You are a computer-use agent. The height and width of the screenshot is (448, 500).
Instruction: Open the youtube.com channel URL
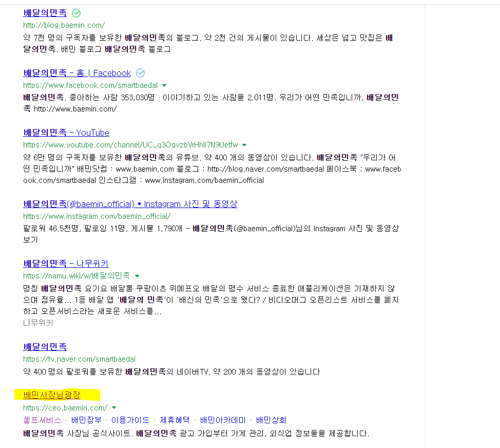(x=130, y=145)
